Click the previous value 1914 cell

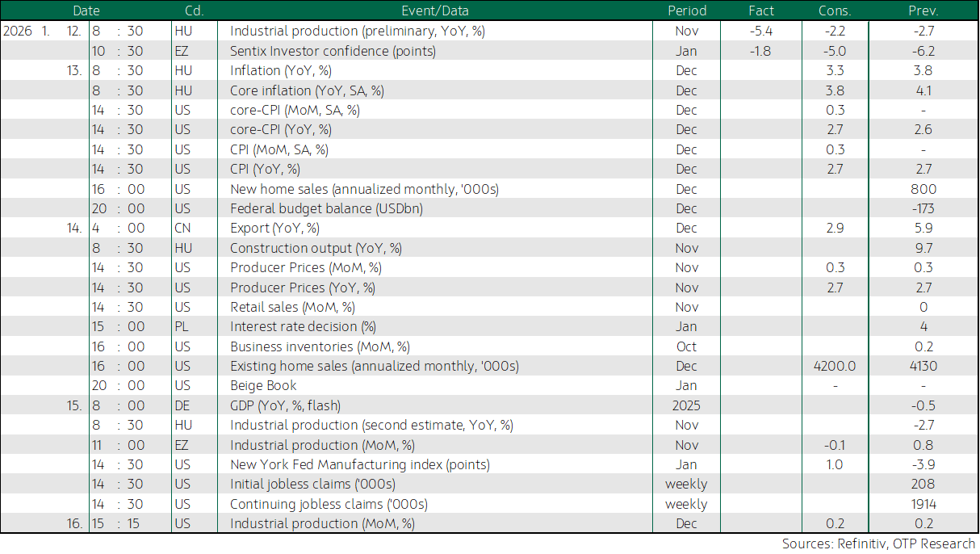[923, 504]
